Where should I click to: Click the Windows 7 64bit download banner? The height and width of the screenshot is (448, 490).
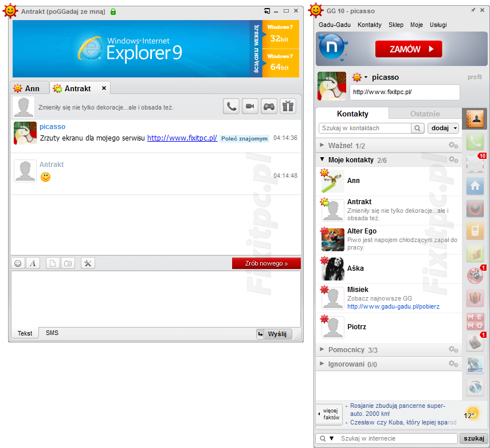280,63
